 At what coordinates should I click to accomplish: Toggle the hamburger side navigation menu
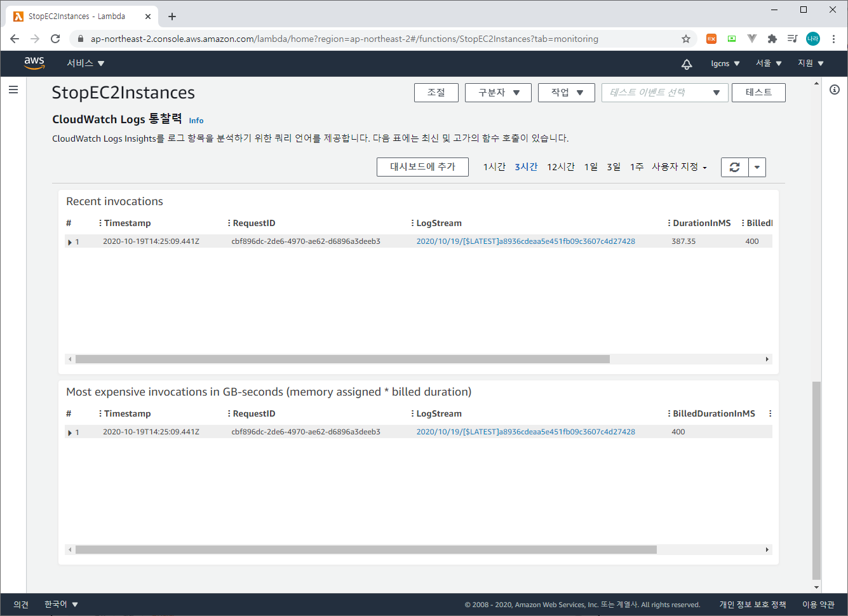click(13, 90)
